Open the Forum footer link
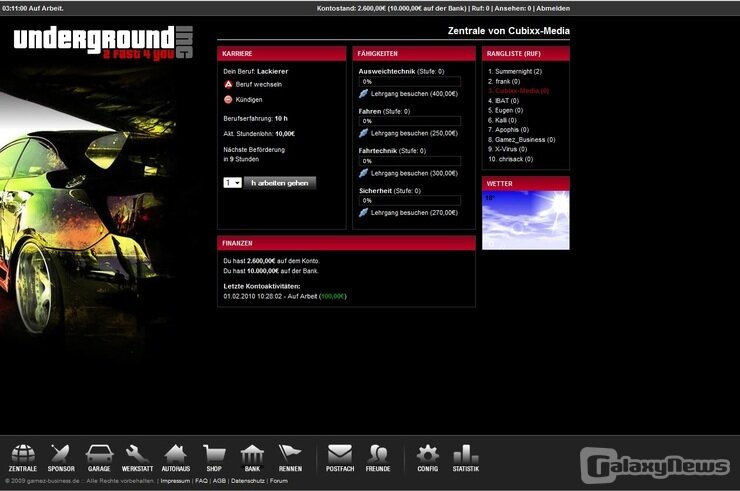Image resolution: width=740 pixels, height=491 pixels. (278, 481)
